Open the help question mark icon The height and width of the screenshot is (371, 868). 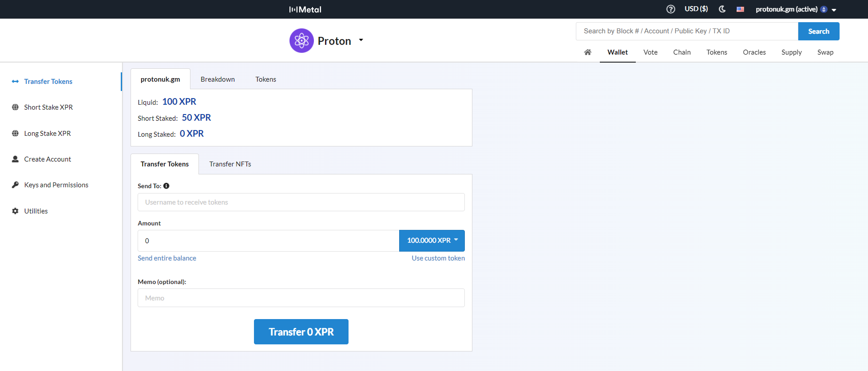(x=671, y=9)
